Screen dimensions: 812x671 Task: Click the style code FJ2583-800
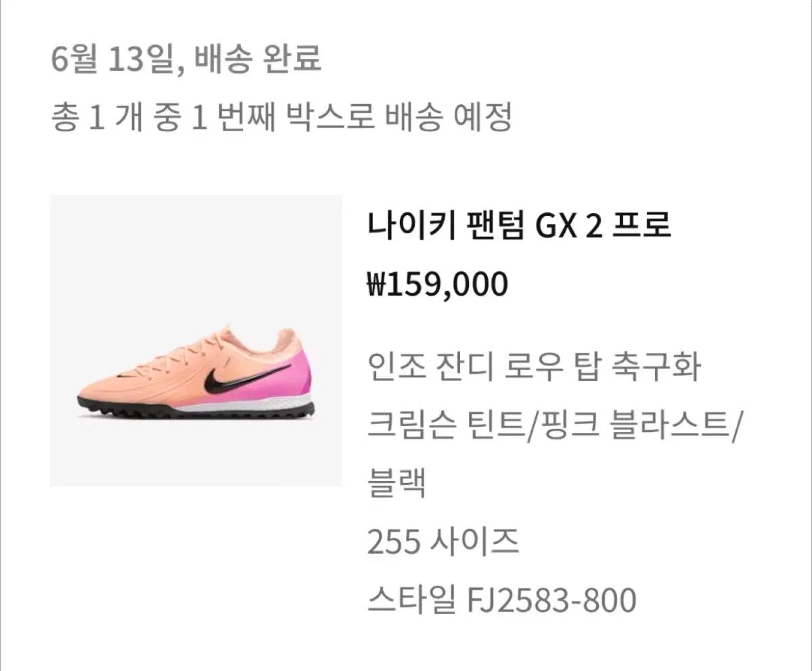click(x=552, y=600)
